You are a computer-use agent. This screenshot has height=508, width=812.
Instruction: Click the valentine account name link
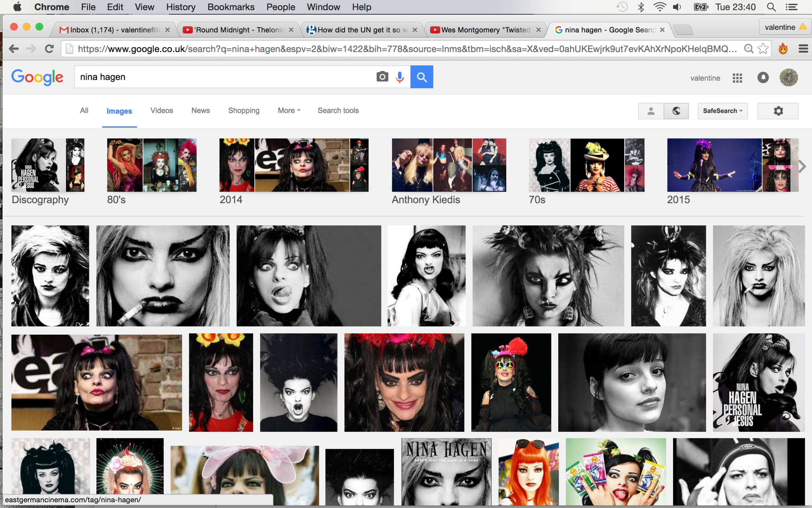point(705,78)
